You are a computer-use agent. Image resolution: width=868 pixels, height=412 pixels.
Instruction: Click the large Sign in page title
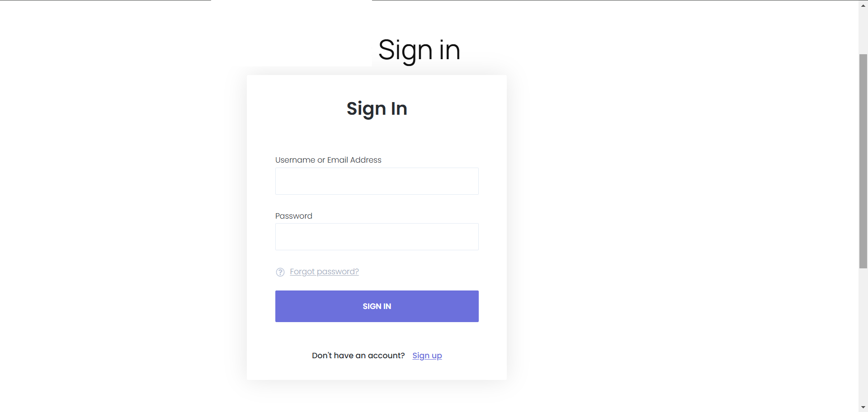click(x=419, y=50)
